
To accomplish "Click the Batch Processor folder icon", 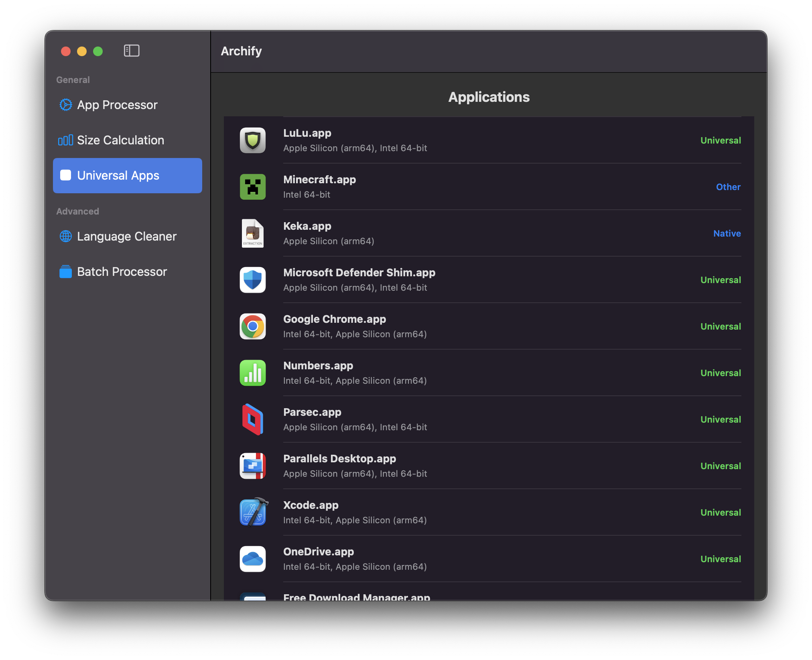I will click(x=66, y=272).
